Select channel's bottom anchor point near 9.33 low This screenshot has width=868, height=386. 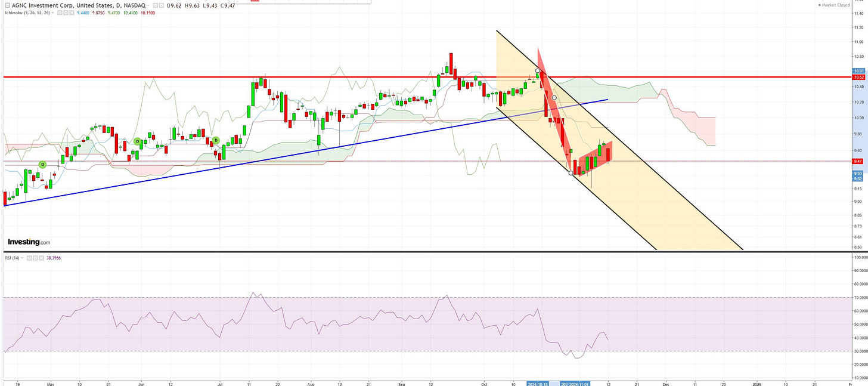click(571, 173)
